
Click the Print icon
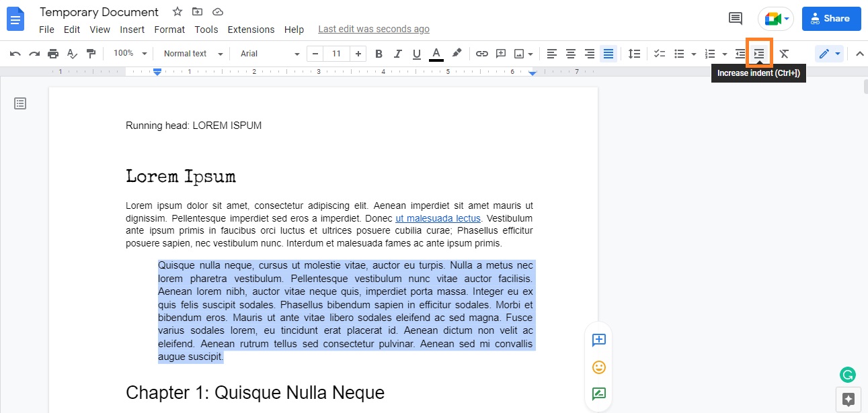53,53
